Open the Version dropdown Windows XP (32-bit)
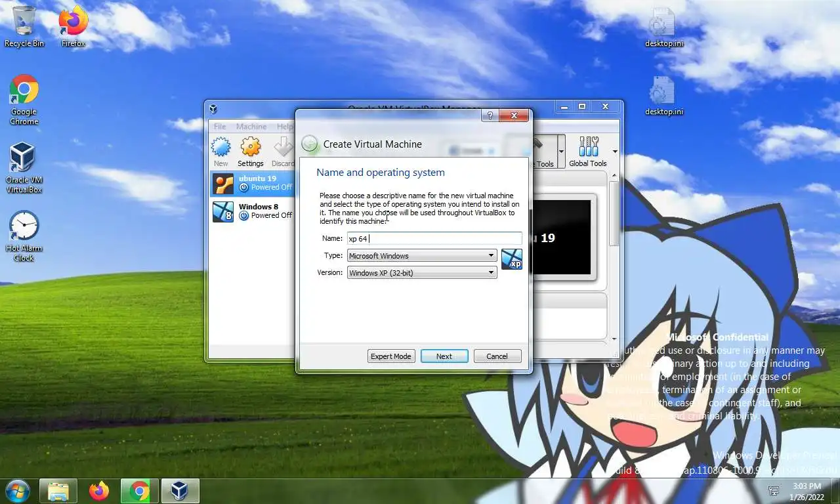Image resolution: width=840 pixels, height=504 pixels. 422,273
